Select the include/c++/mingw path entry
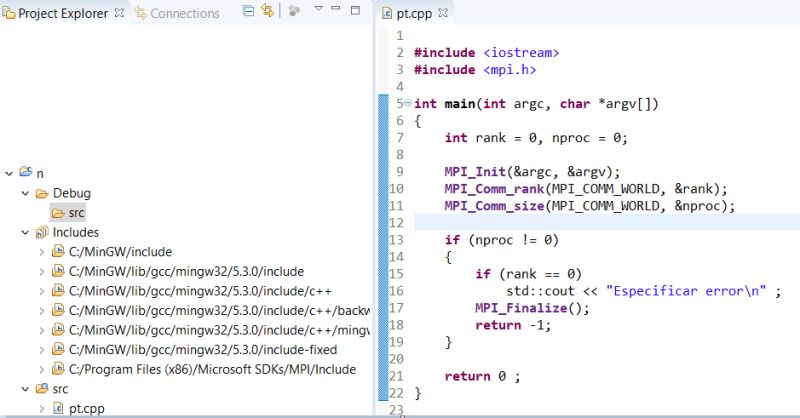 (x=219, y=330)
